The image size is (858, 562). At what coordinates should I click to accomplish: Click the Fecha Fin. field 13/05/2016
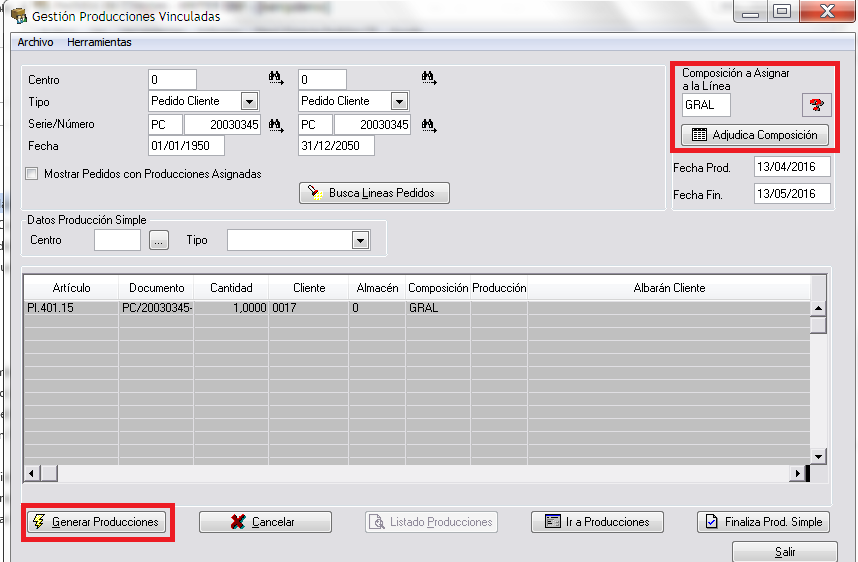click(792, 194)
